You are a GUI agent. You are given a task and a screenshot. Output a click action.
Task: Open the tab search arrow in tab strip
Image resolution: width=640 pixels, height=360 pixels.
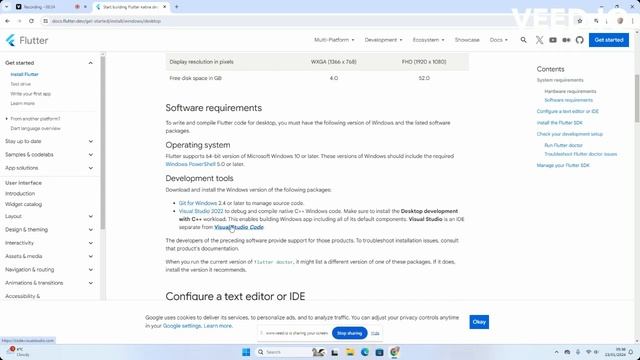coord(7,7)
